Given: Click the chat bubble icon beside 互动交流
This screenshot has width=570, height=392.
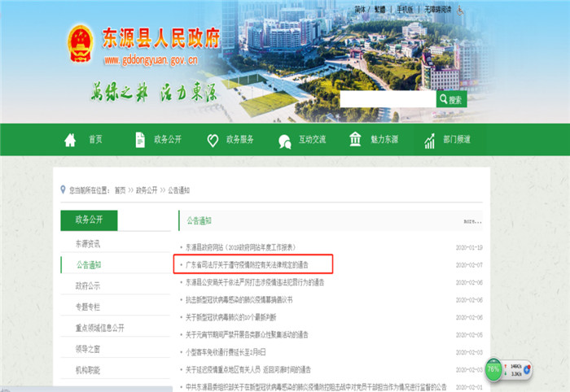Looking at the screenshot, I should click(285, 142).
